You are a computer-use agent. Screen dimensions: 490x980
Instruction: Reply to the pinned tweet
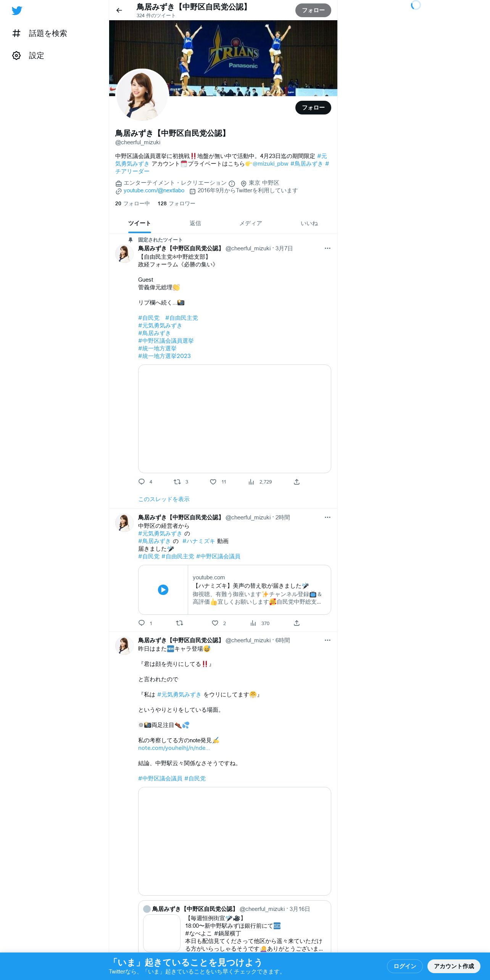142,482
